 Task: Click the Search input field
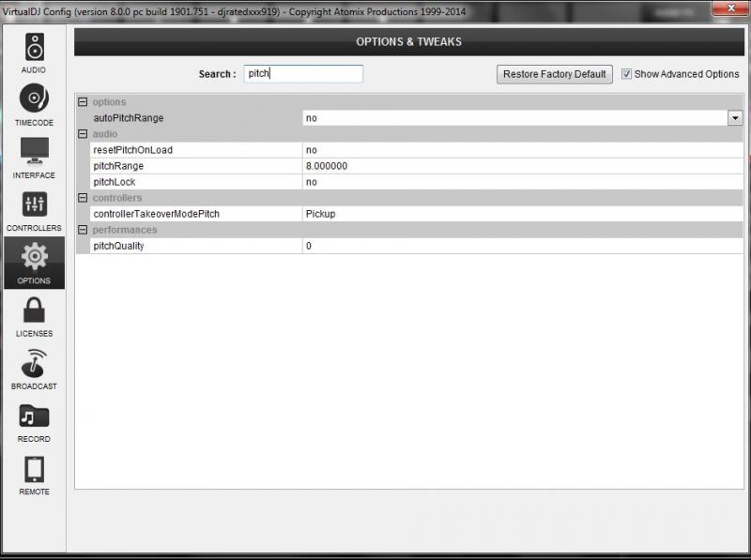pyautogui.click(x=303, y=74)
